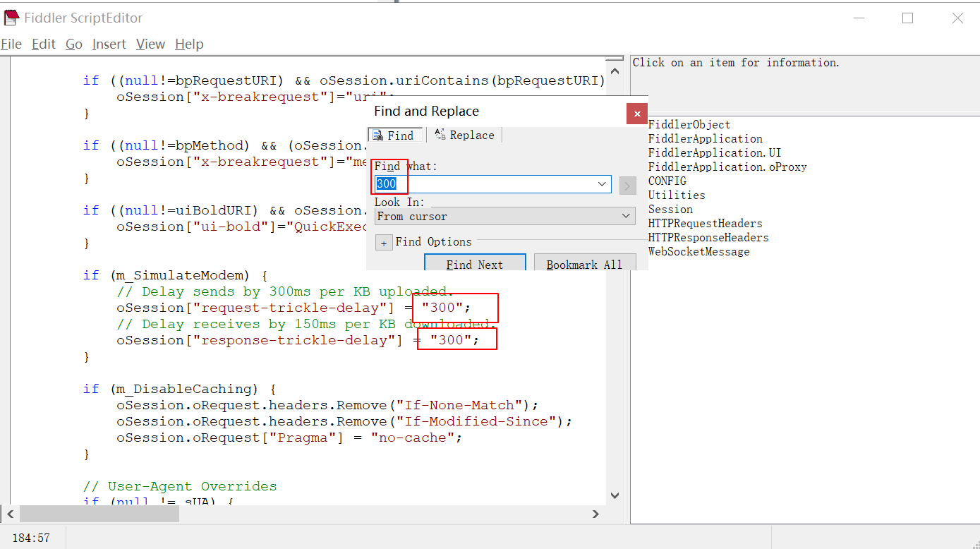Click the editor scroll-up arrow
Viewport: 980px width, 549px height.
(x=615, y=71)
